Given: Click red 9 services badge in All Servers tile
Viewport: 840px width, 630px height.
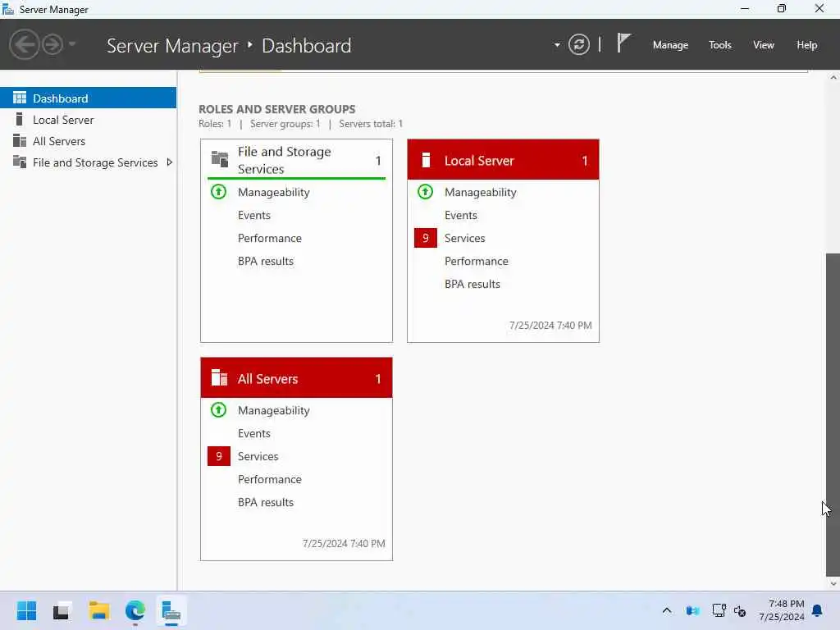Looking at the screenshot, I should pos(218,456).
